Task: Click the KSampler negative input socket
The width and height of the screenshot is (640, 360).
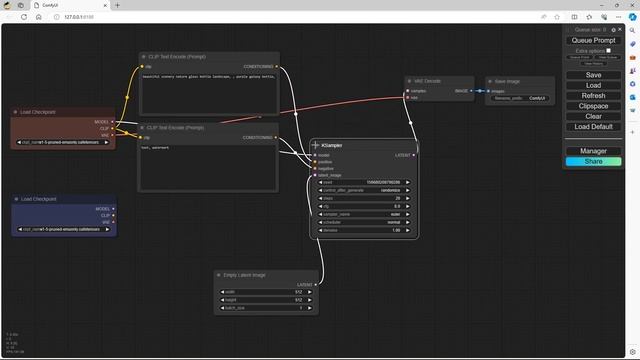Action: click(315, 168)
